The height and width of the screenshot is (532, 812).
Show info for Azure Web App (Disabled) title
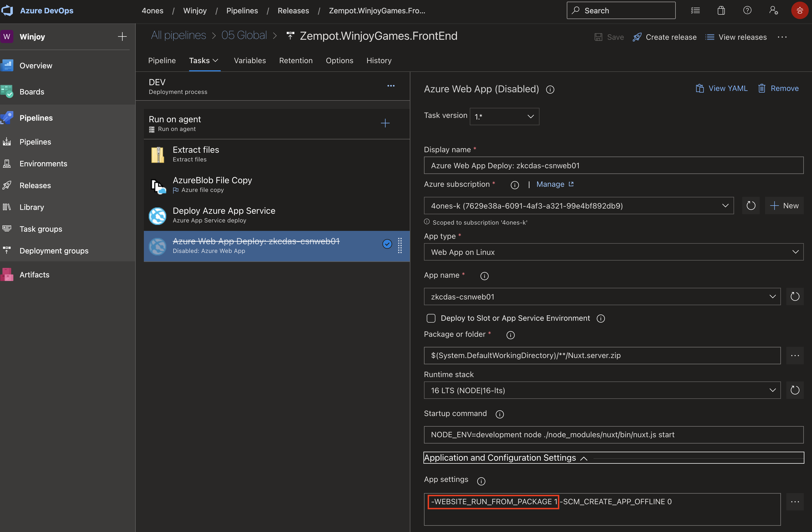pyautogui.click(x=550, y=89)
